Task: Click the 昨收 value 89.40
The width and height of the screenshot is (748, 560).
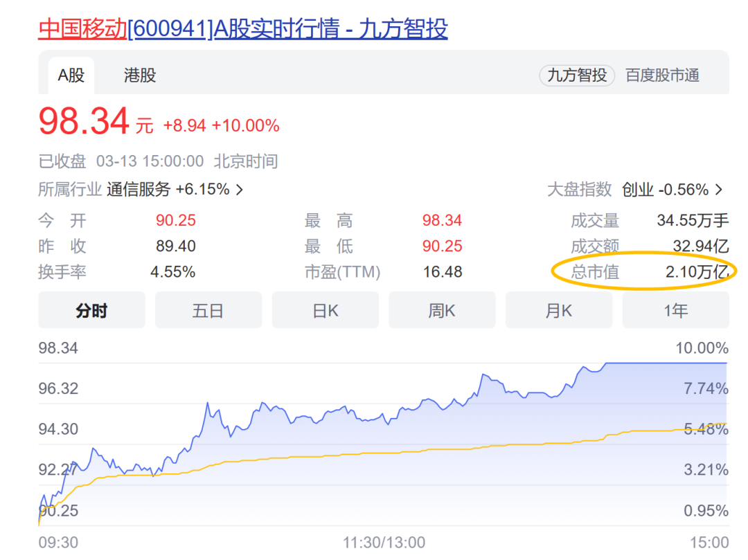Action: [175, 246]
